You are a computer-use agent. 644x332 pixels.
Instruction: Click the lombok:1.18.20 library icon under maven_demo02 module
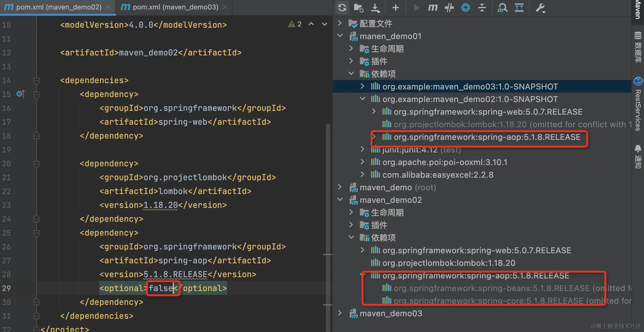[376, 263]
